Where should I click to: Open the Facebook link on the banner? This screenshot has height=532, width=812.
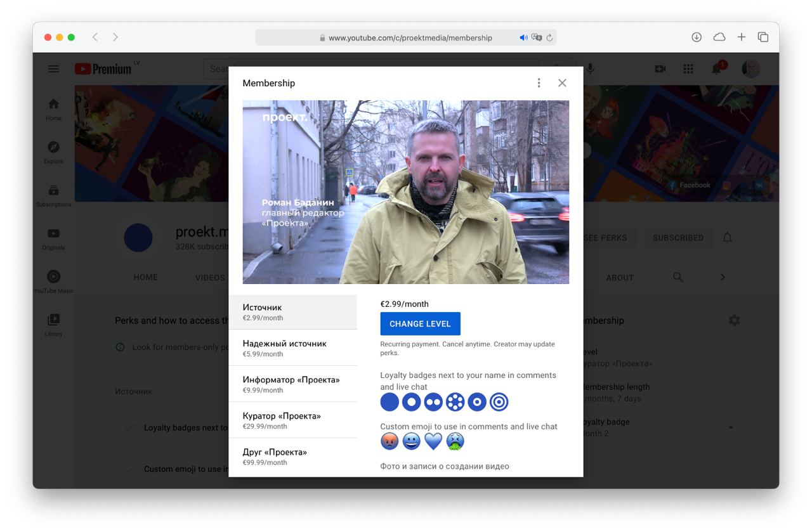[x=689, y=185]
